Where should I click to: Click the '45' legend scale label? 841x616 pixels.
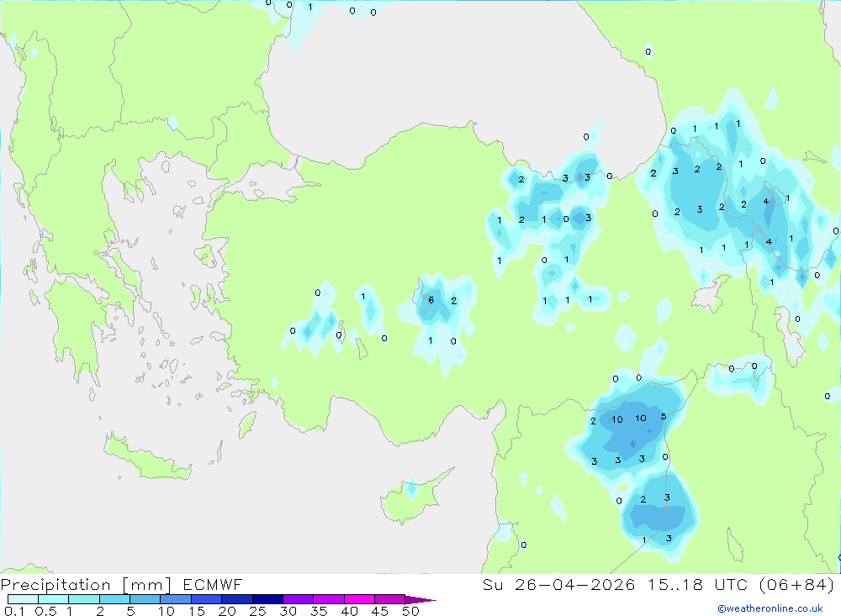pos(380,611)
